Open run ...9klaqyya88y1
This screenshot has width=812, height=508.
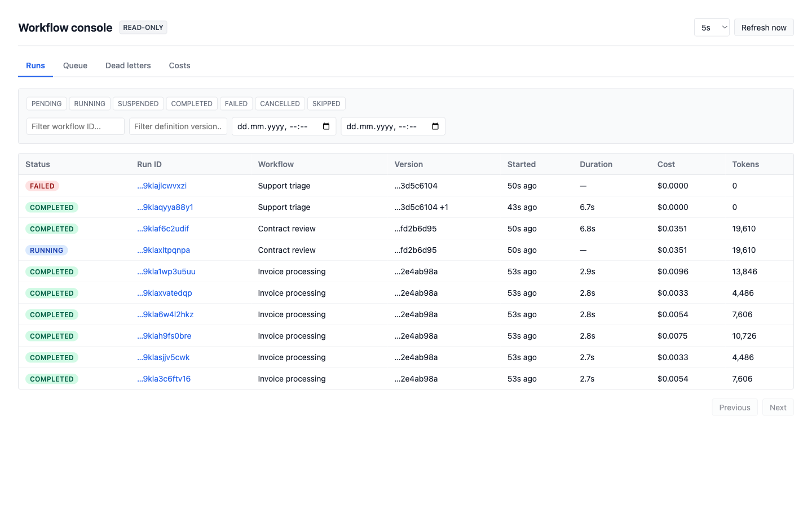(x=165, y=207)
